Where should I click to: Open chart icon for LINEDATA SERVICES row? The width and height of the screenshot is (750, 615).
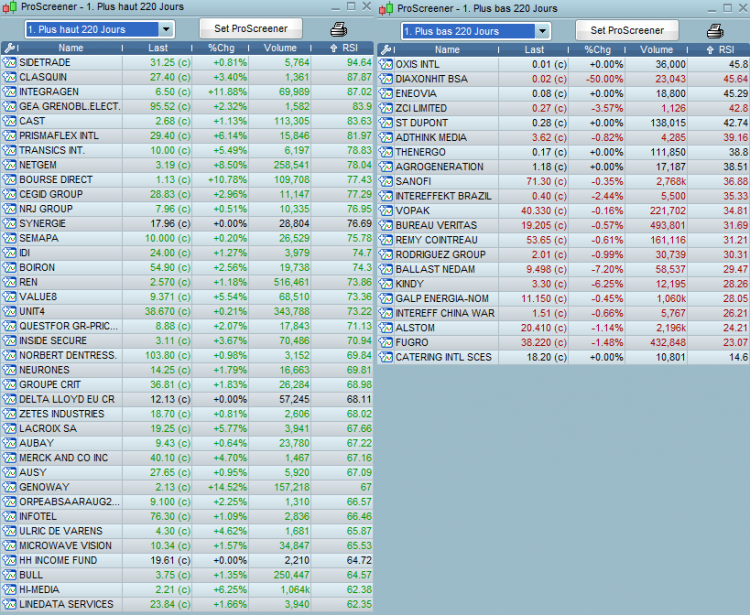[9, 604]
